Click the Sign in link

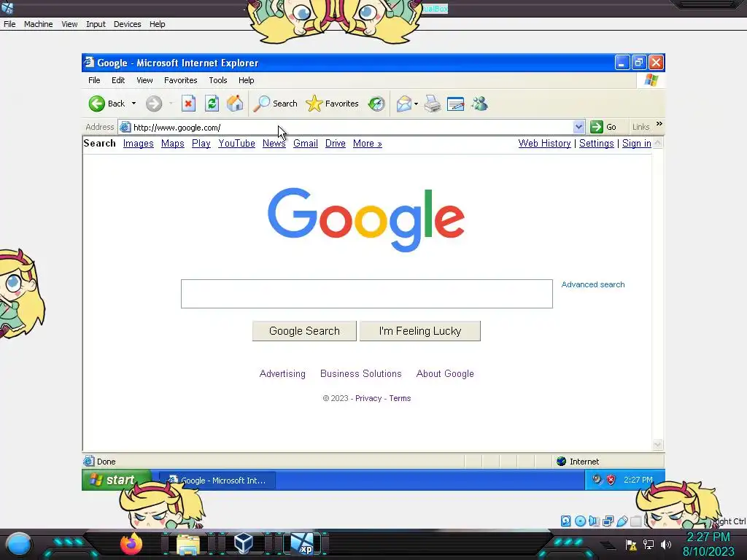coord(636,144)
